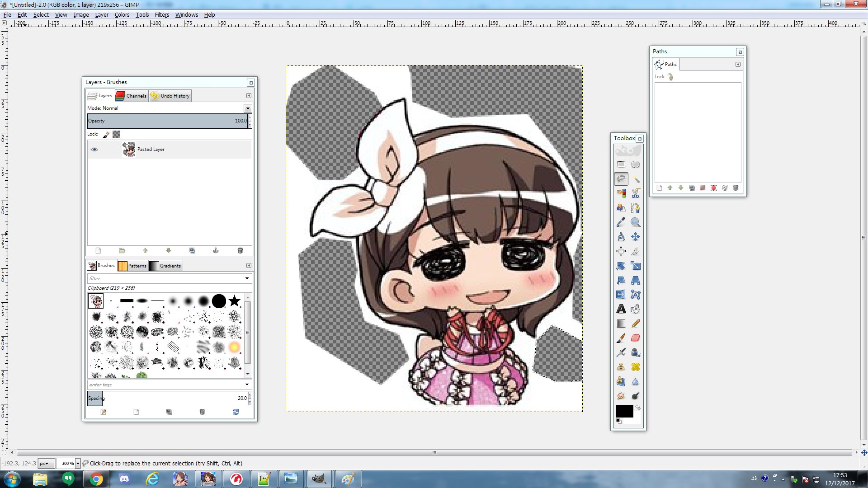The height and width of the screenshot is (488, 868).
Task: Toggle lock pixels brush icon in Layers
Action: (x=106, y=134)
